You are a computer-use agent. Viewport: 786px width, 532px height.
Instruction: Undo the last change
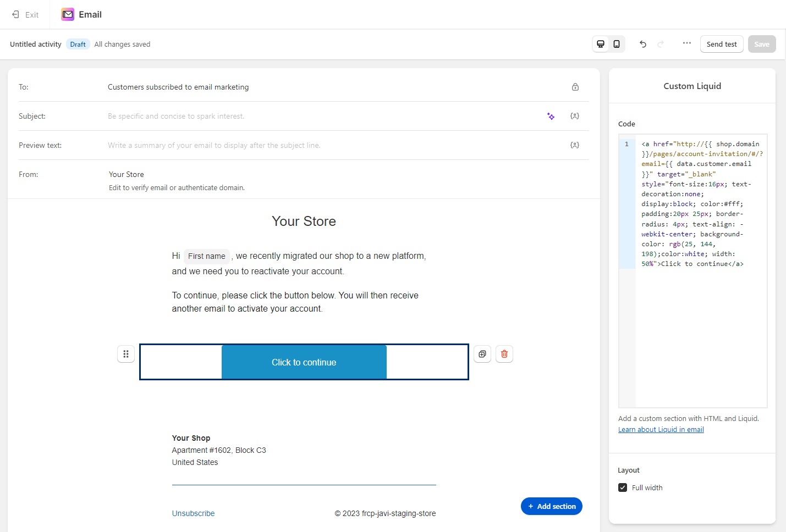pyautogui.click(x=642, y=44)
